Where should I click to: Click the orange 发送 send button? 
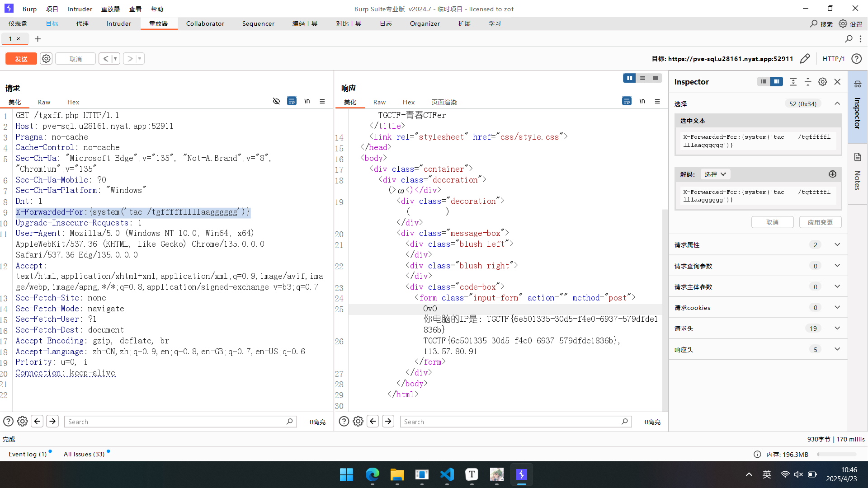click(x=21, y=59)
